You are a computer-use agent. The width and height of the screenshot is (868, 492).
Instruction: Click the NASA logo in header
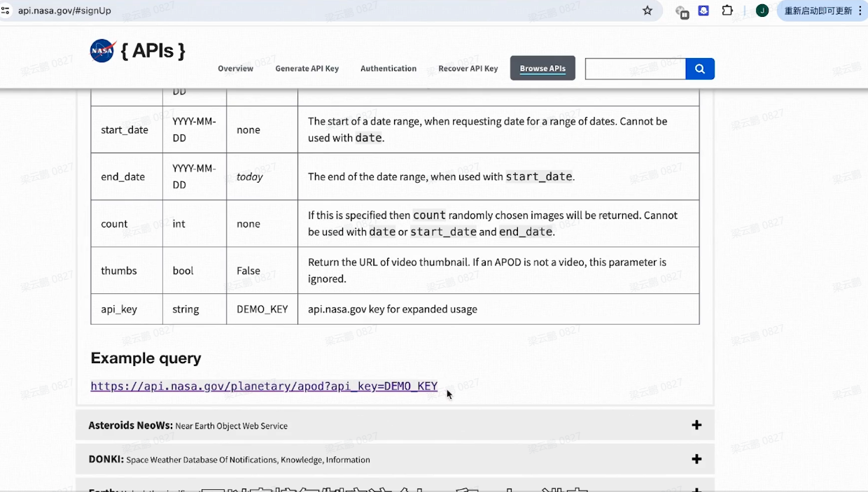(103, 50)
